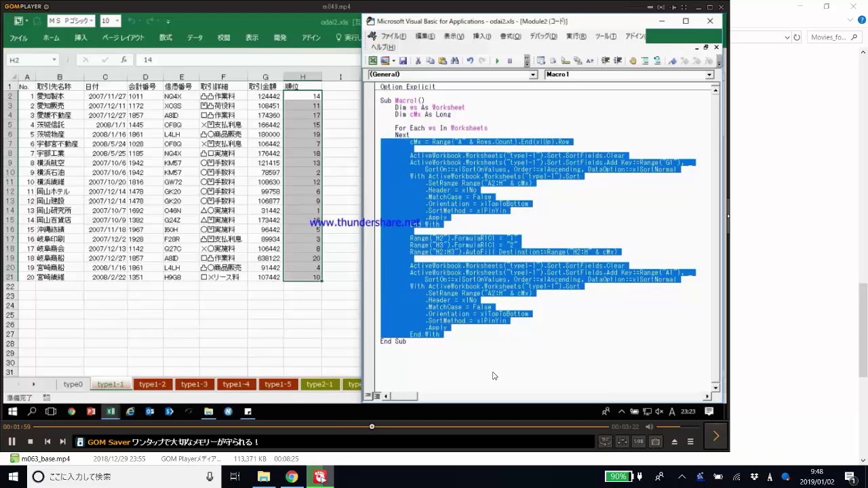Click the Save icon in VBA toolbar
Viewport: 868px width, 488px height.
(403, 61)
